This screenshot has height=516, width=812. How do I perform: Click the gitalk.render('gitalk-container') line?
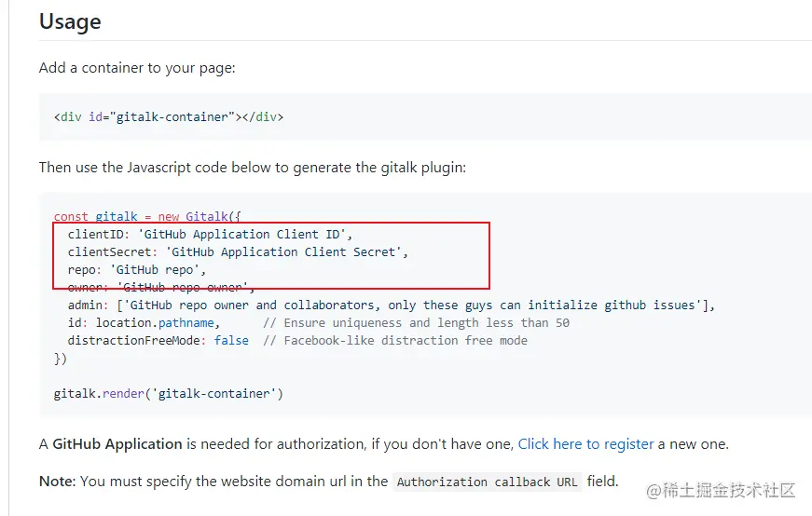pos(169,394)
